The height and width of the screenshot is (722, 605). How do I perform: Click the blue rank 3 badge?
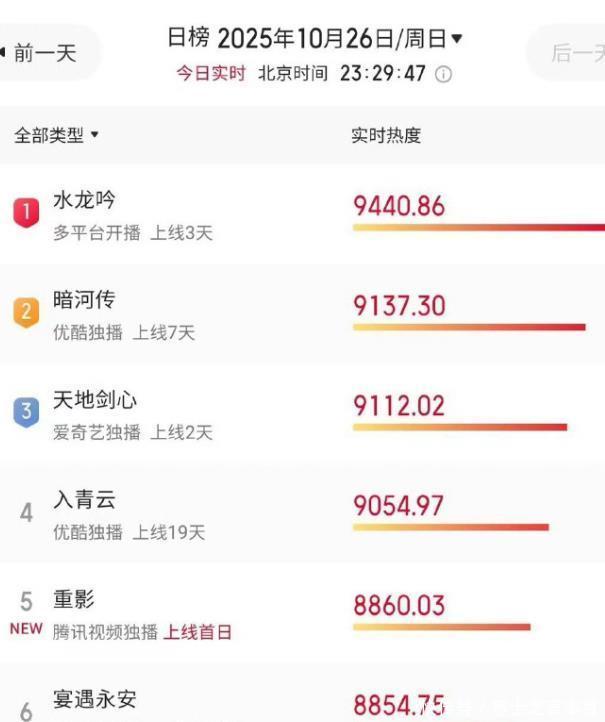[27, 412]
